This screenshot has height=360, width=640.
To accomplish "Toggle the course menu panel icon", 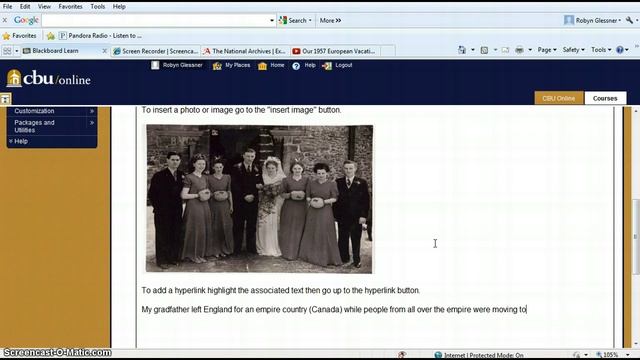I will (5, 99).
